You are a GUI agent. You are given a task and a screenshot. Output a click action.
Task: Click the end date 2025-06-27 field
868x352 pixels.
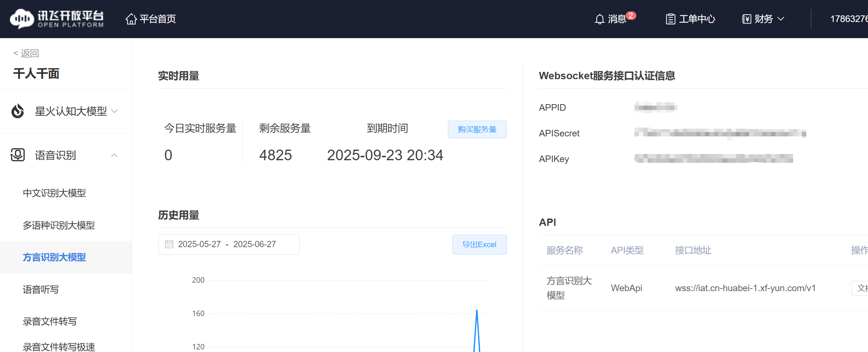coord(254,244)
